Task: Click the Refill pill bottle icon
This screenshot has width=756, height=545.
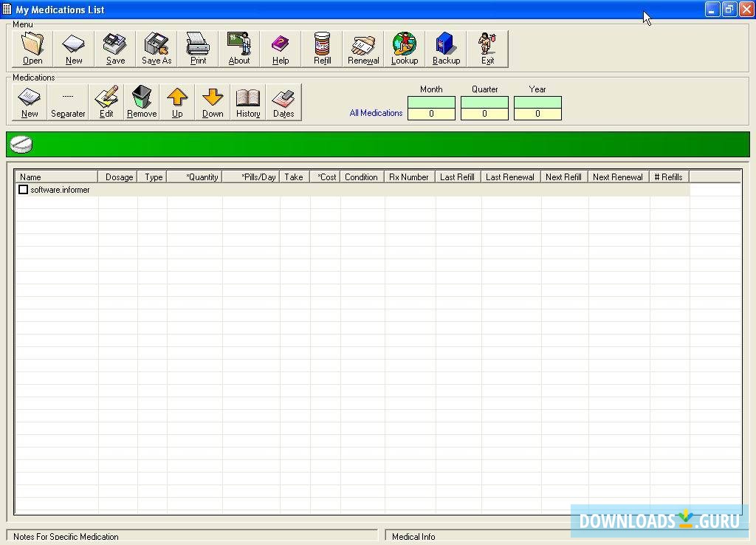Action: click(322, 49)
